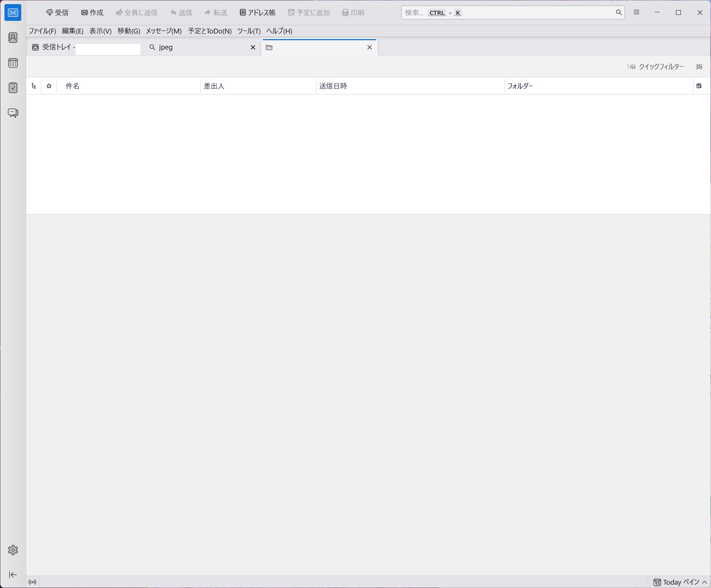Open the Address Book space in sidebar
The image size is (711, 588).
pyautogui.click(x=13, y=38)
